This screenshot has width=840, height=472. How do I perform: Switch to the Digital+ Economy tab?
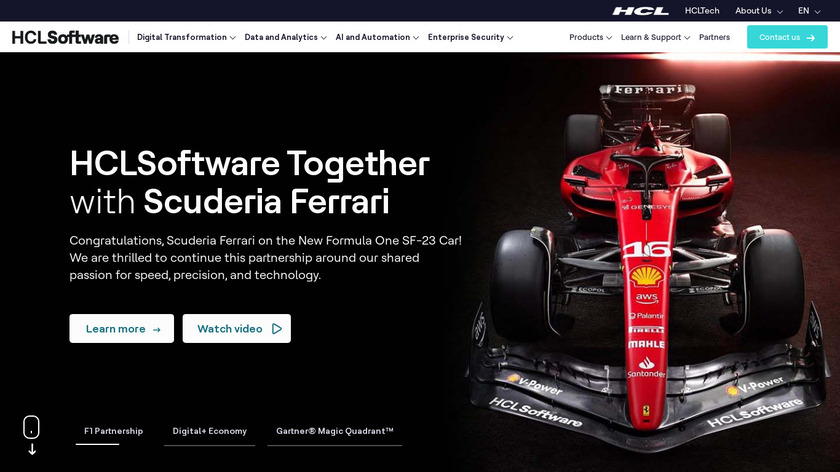click(x=209, y=431)
